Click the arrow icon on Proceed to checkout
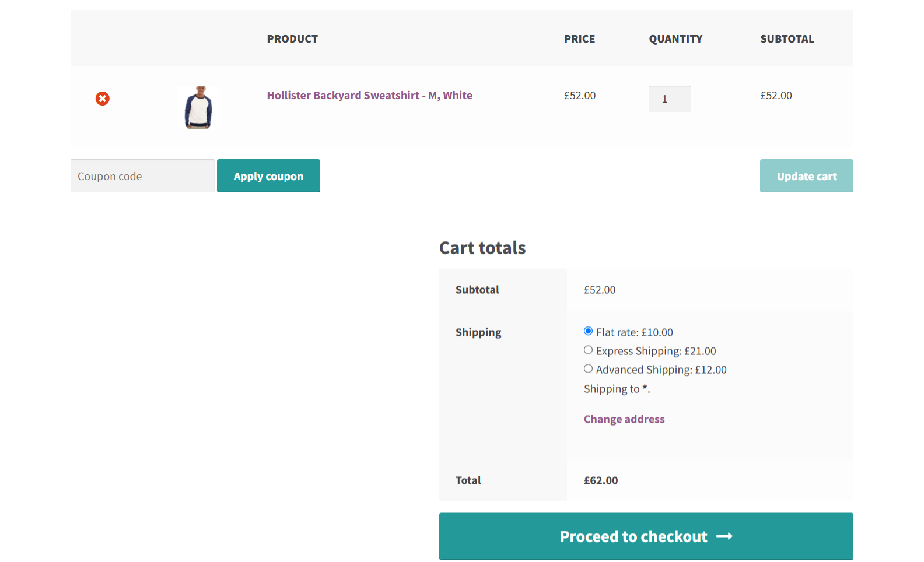The width and height of the screenshot is (924, 562). [725, 536]
